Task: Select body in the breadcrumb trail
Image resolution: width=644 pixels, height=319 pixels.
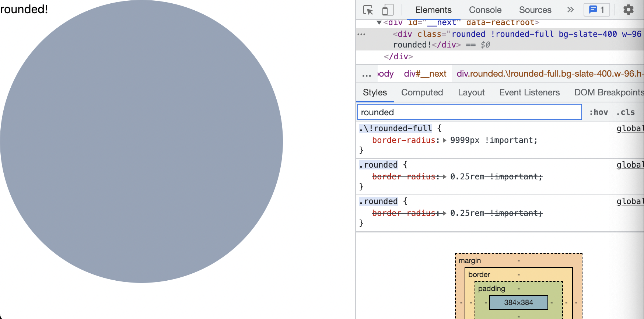Action: (385, 74)
